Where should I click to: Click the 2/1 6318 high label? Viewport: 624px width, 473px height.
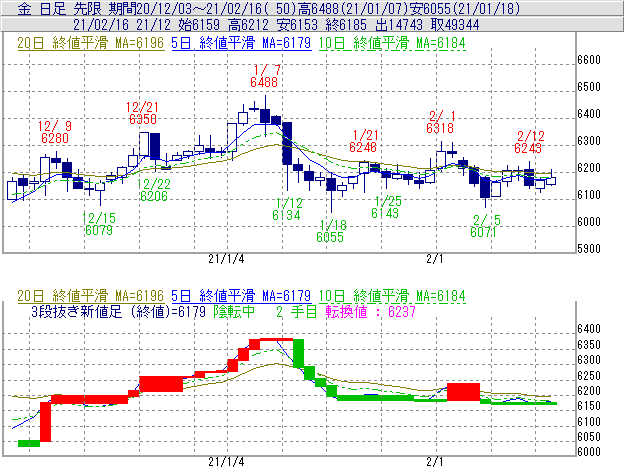click(441, 122)
